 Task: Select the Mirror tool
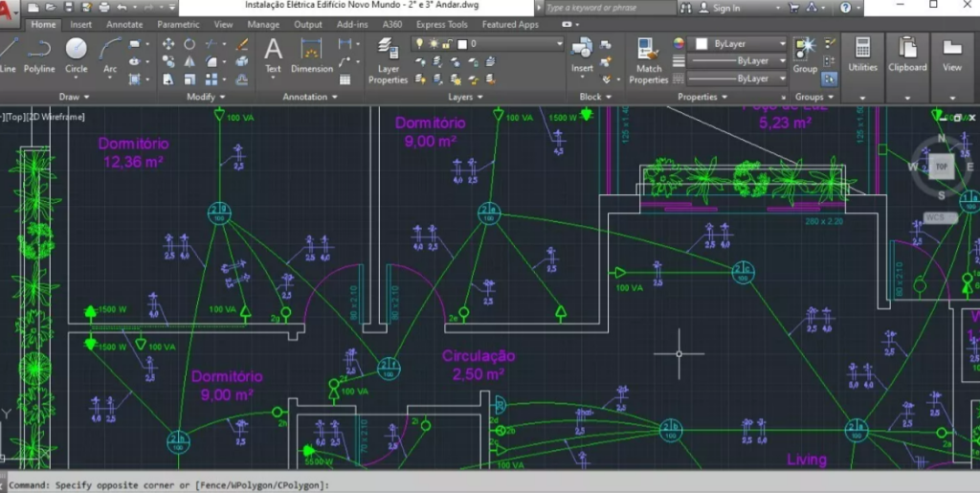[189, 61]
